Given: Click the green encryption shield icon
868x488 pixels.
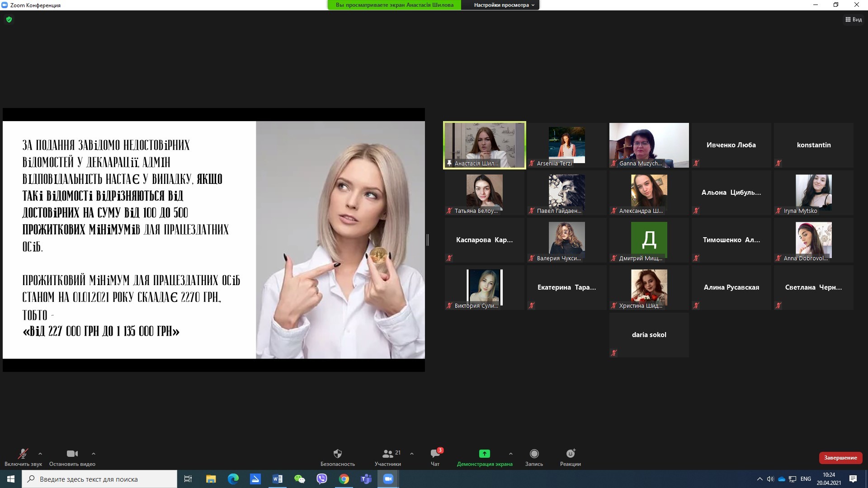Looking at the screenshot, I should coord(9,19).
